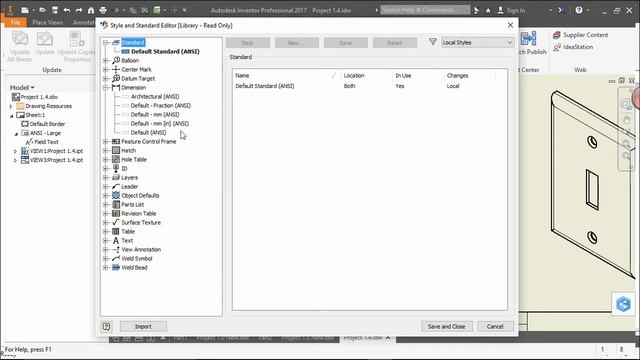Select the Table style icon

click(x=116, y=231)
